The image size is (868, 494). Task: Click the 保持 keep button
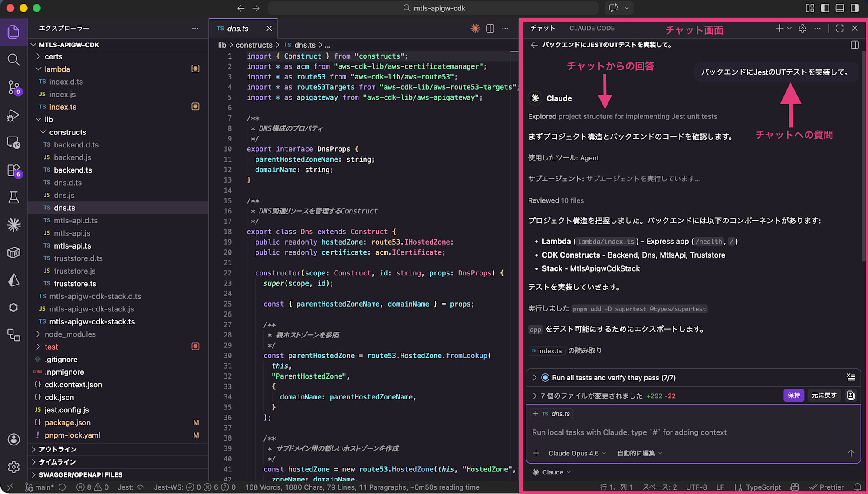point(793,395)
